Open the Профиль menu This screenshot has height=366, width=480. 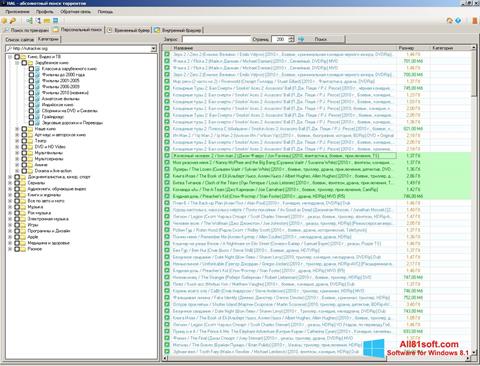click(45, 12)
